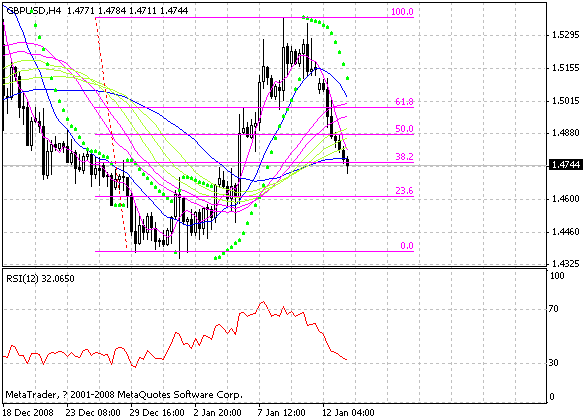Click the Fibonacci 50.0 level label
The height and width of the screenshot is (420, 584).
pyautogui.click(x=404, y=129)
